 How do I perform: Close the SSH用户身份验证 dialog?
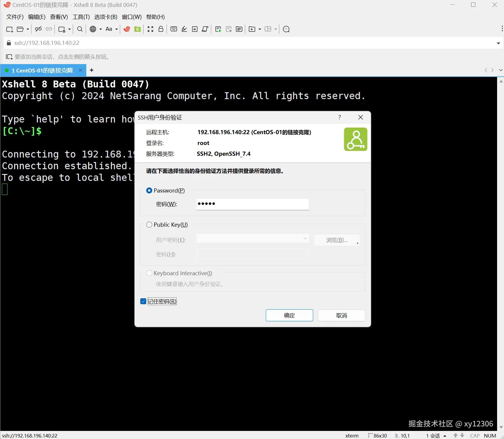click(x=361, y=117)
